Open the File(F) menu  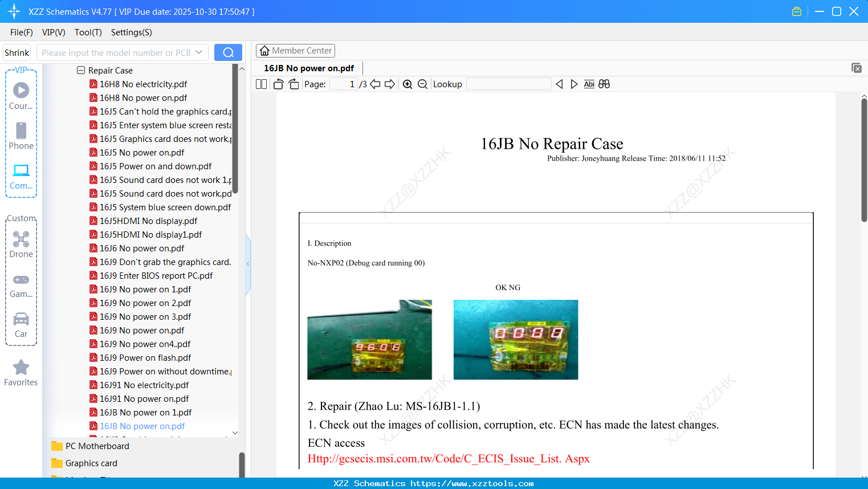22,32
